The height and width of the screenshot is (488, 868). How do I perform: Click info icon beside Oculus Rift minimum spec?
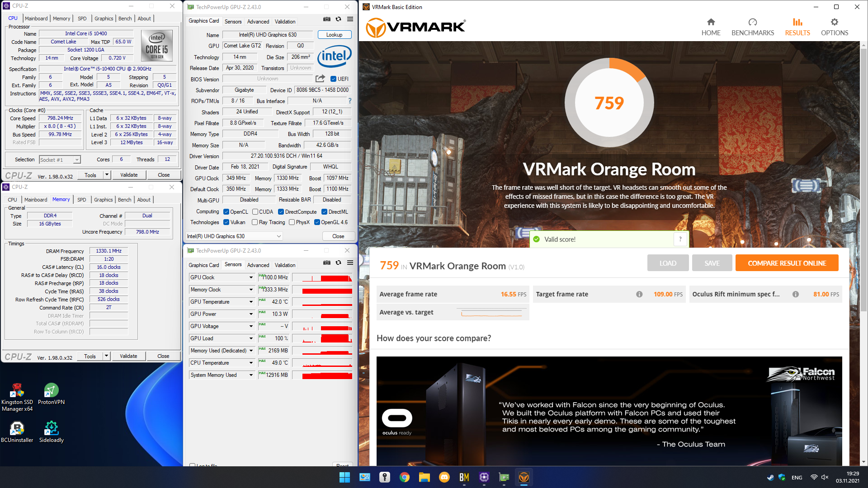pyautogui.click(x=796, y=294)
